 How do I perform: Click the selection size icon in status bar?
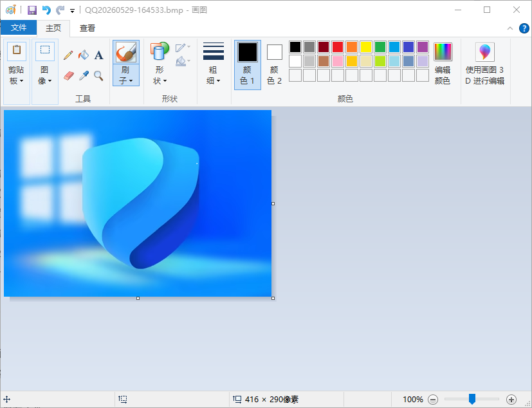pos(123,399)
